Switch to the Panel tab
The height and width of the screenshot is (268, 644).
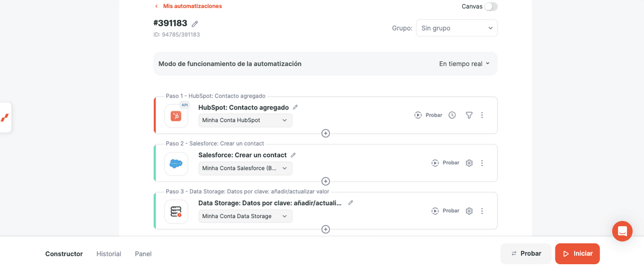click(143, 253)
